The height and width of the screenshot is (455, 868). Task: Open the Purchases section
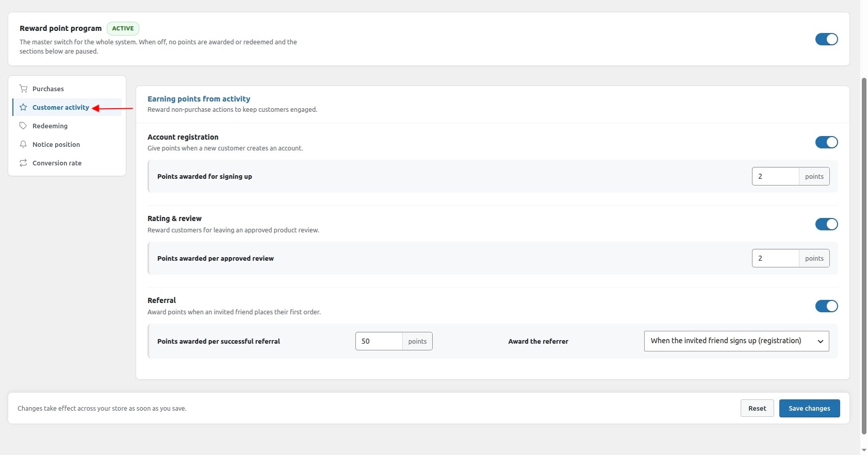coord(67,89)
